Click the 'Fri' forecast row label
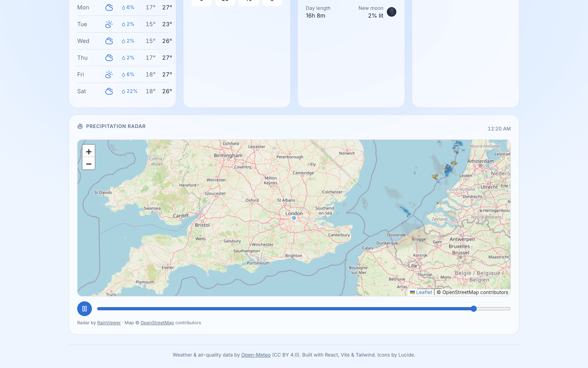Screen dimensions: 588x368 81,74
